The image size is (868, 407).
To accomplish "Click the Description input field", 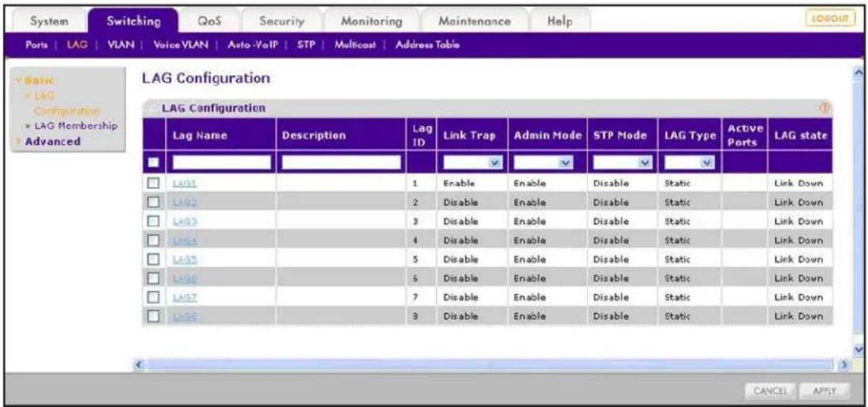I will coord(341,162).
